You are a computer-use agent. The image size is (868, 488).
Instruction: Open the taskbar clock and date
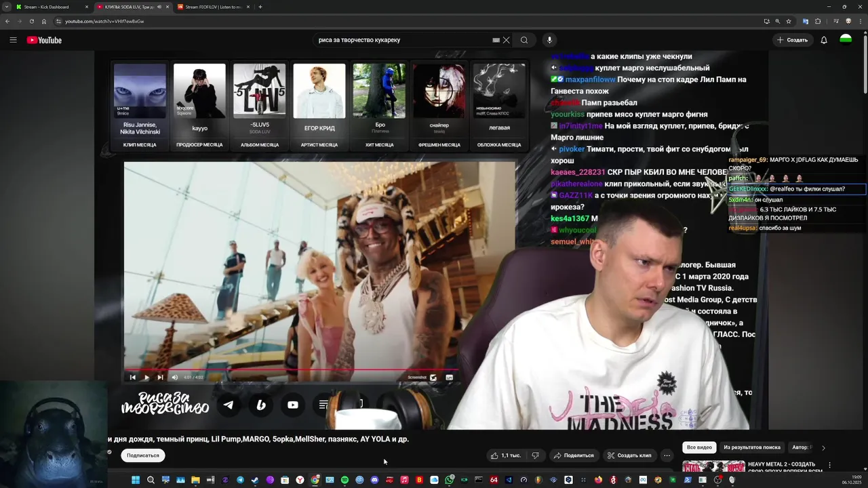coord(852,480)
